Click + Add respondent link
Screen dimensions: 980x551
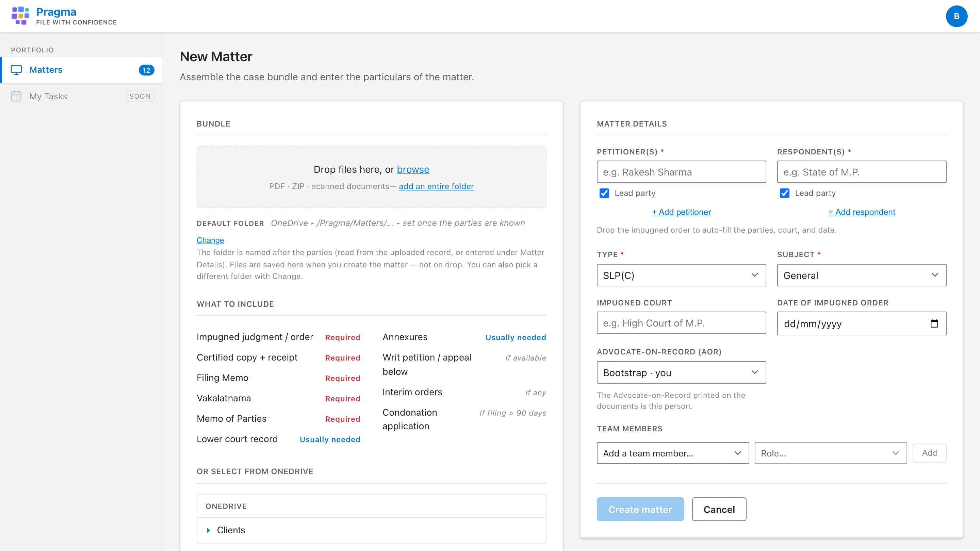(861, 212)
